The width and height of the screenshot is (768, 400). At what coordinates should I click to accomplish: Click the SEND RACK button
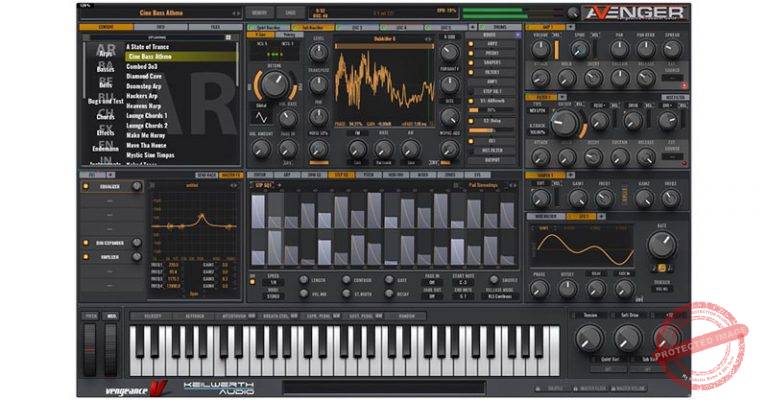pos(206,175)
